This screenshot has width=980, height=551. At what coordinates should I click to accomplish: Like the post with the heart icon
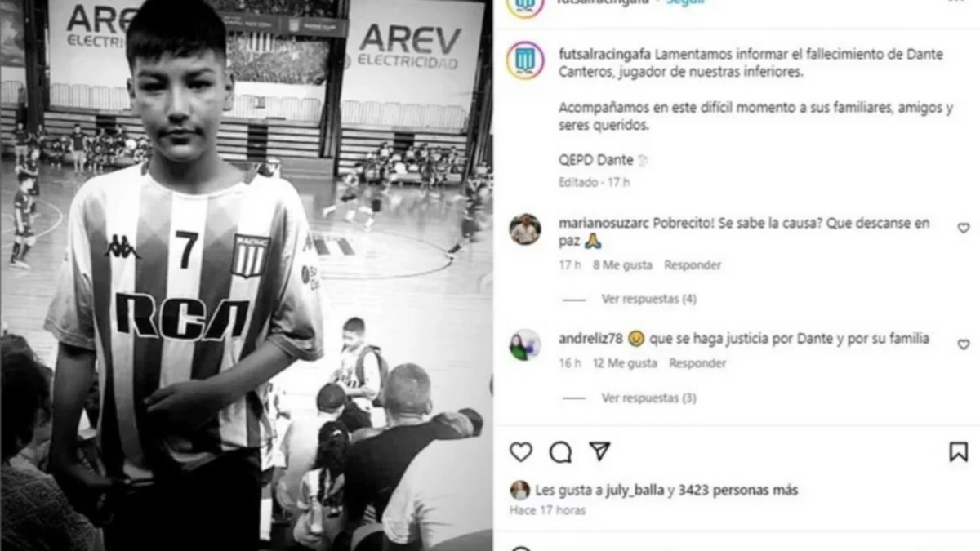pos(520,451)
